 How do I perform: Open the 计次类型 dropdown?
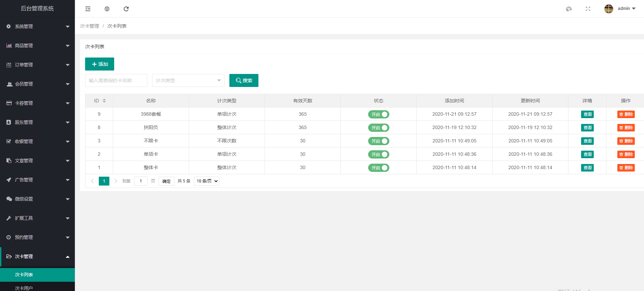click(x=188, y=80)
